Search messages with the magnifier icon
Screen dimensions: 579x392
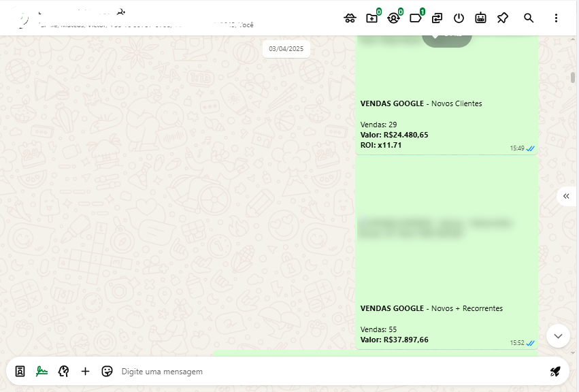pyautogui.click(x=529, y=18)
